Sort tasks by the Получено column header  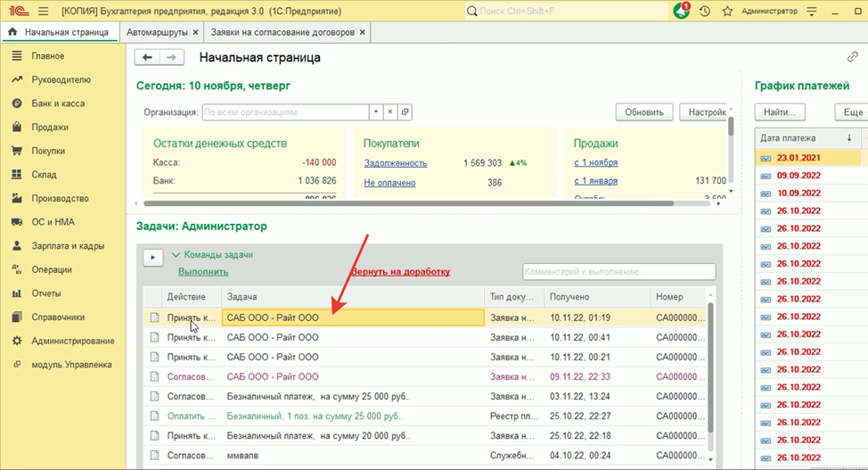click(x=597, y=296)
